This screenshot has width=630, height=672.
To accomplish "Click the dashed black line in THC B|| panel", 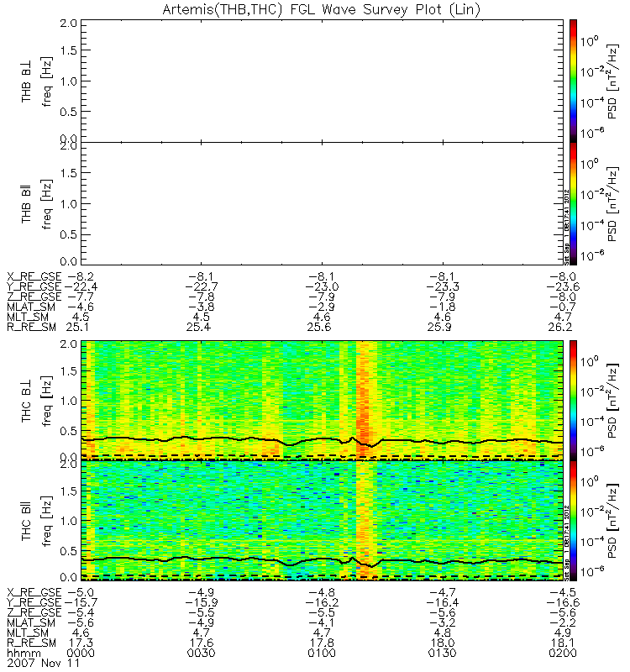I will [x=322, y=576].
